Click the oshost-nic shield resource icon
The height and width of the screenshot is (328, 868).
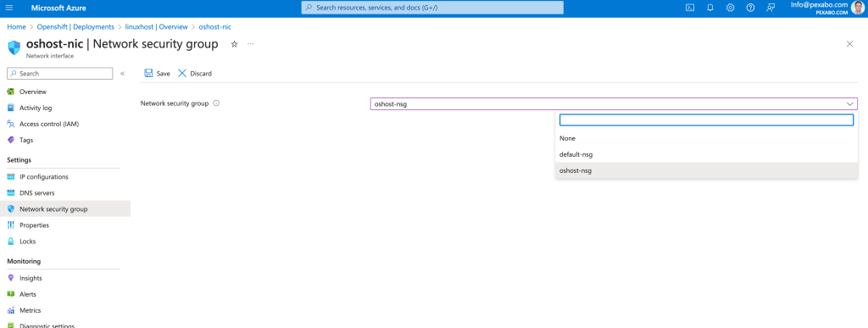[x=14, y=47]
